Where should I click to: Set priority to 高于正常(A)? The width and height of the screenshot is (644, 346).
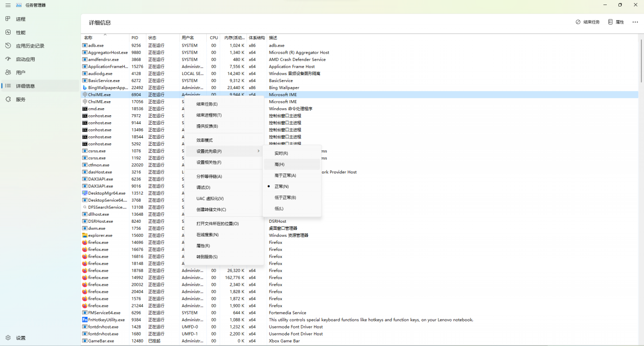pos(292,176)
